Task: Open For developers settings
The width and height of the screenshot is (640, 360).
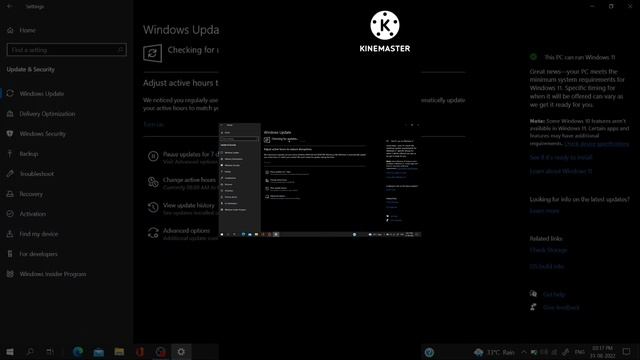Action: click(x=38, y=254)
